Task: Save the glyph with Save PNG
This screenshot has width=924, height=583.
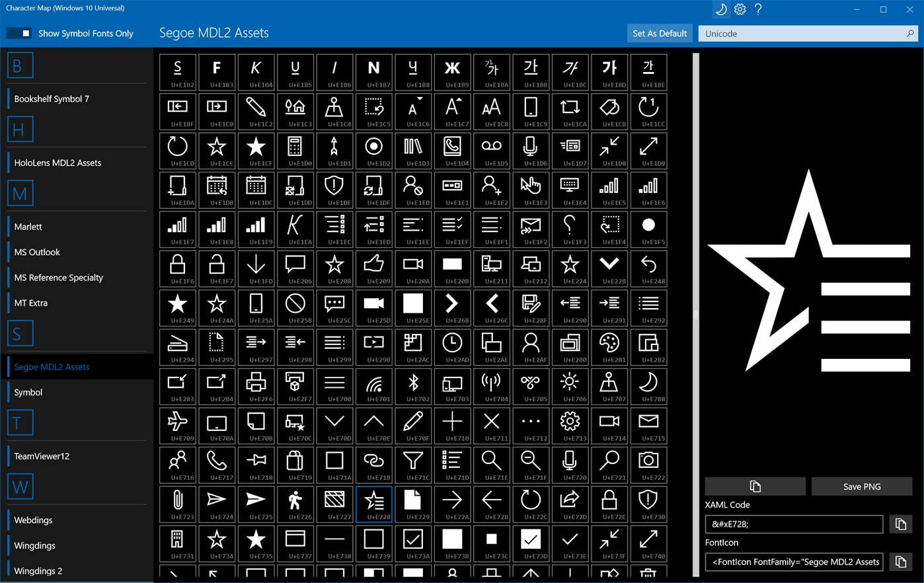Action: (x=862, y=486)
